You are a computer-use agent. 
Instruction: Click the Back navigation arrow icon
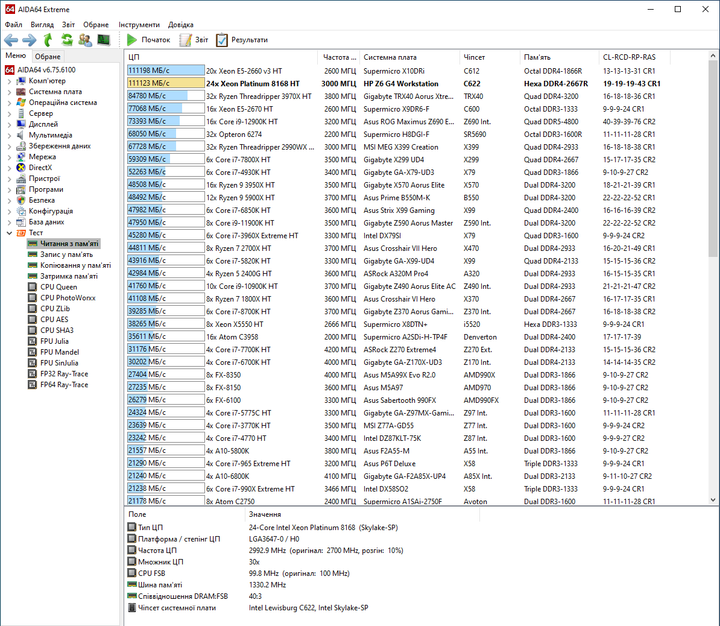click(11, 40)
